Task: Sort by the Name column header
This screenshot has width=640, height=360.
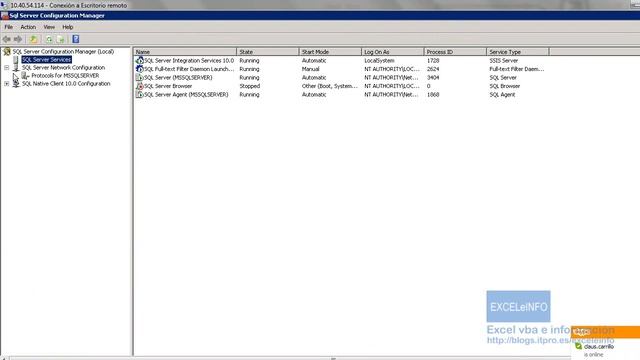Action: [x=185, y=52]
